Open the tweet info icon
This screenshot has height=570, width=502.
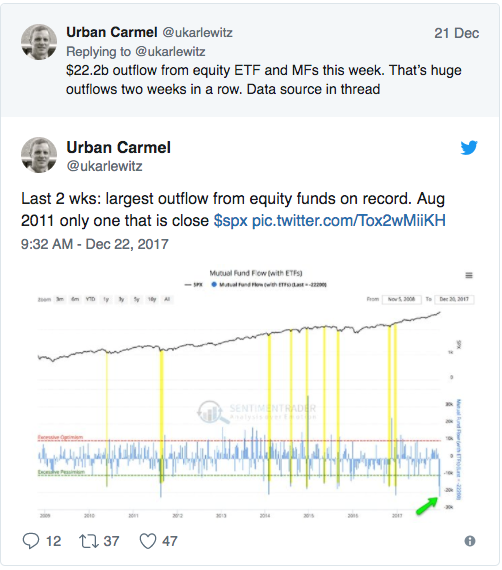coord(470,541)
